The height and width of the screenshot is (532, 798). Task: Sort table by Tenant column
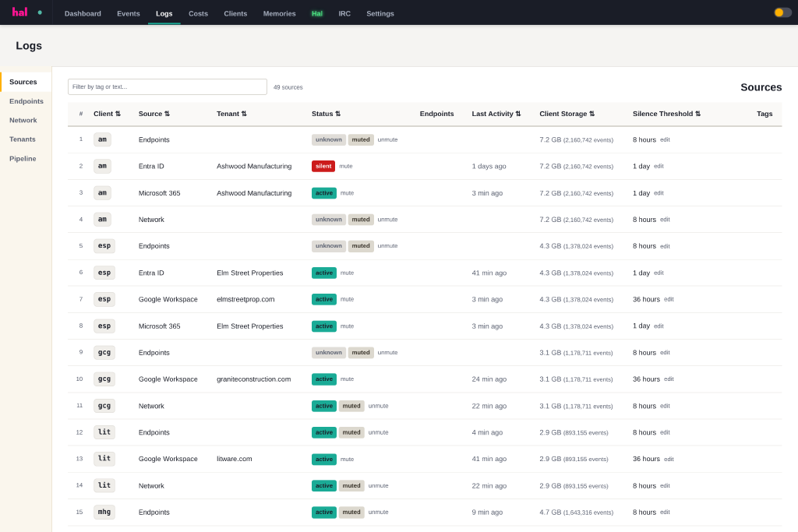click(x=231, y=114)
